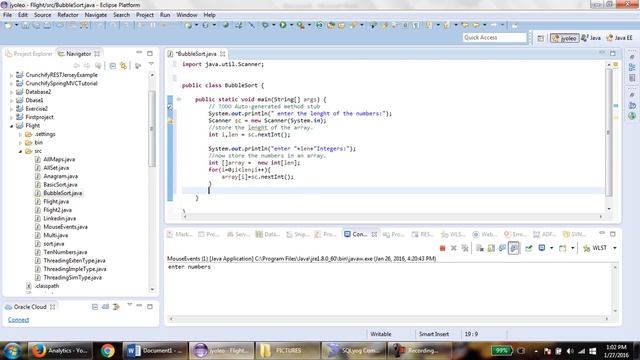Open the WLST dropdown arrow

click(x=615, y=248)
